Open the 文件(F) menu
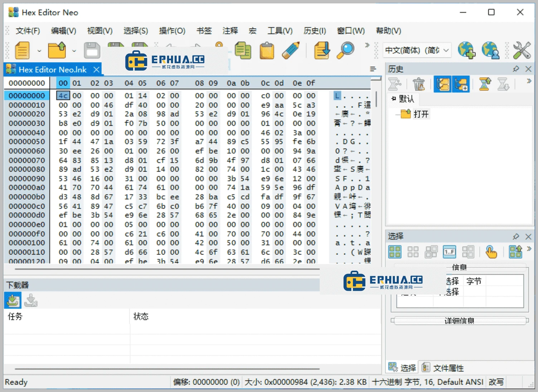538x392 pixels. tap(28, 31)
